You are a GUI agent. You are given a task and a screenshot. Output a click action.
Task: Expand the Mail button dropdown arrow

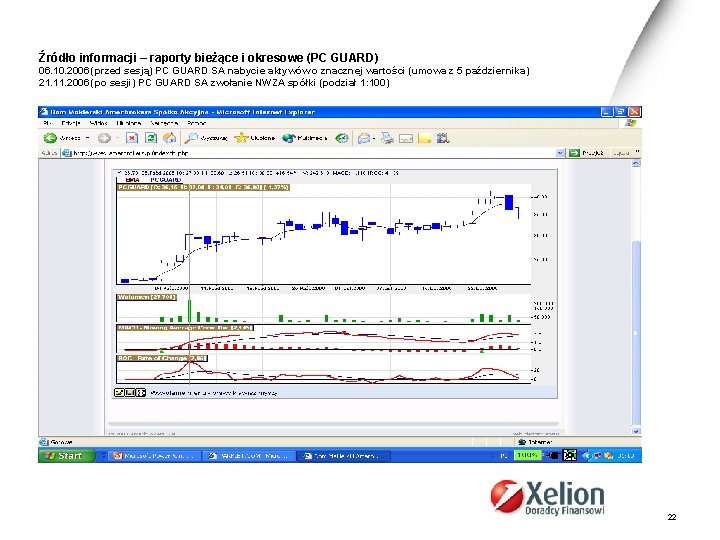374,138
